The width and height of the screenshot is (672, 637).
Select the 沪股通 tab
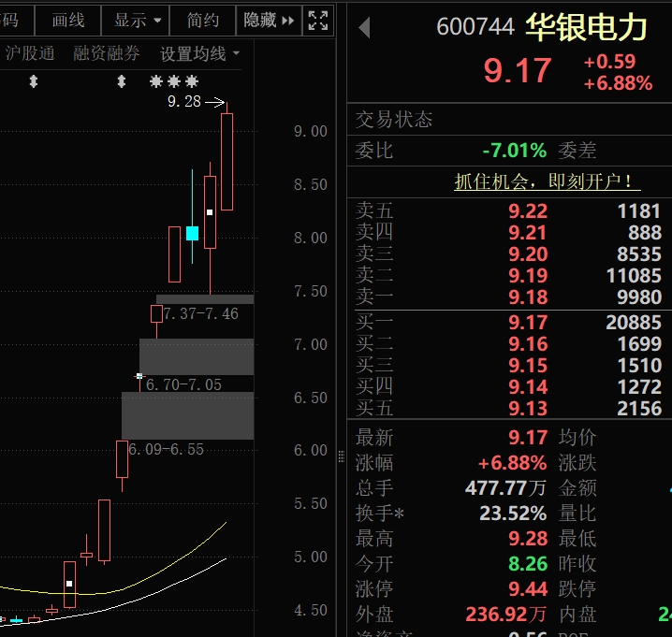30,53
